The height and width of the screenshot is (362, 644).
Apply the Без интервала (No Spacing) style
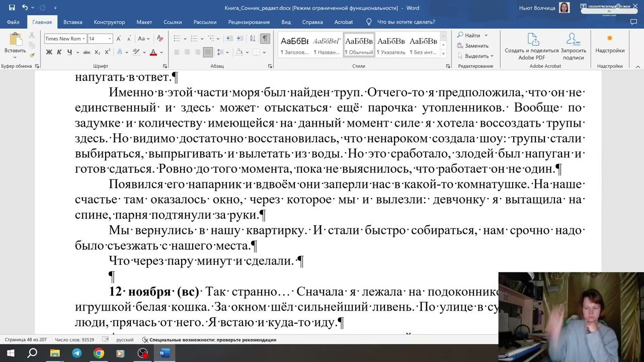[423, 45]
